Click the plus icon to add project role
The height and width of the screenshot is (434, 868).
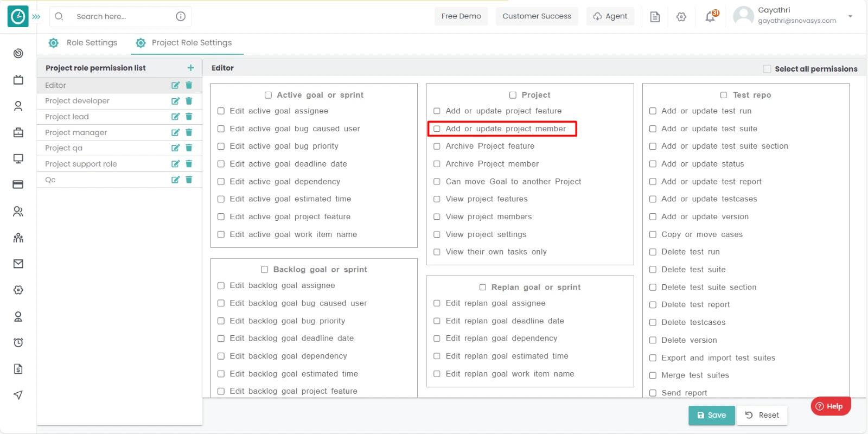190,68
